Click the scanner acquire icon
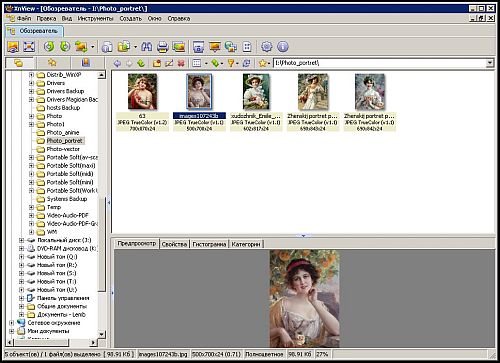The height and width of the screenshot is (363, 500). tap(107, 47)
